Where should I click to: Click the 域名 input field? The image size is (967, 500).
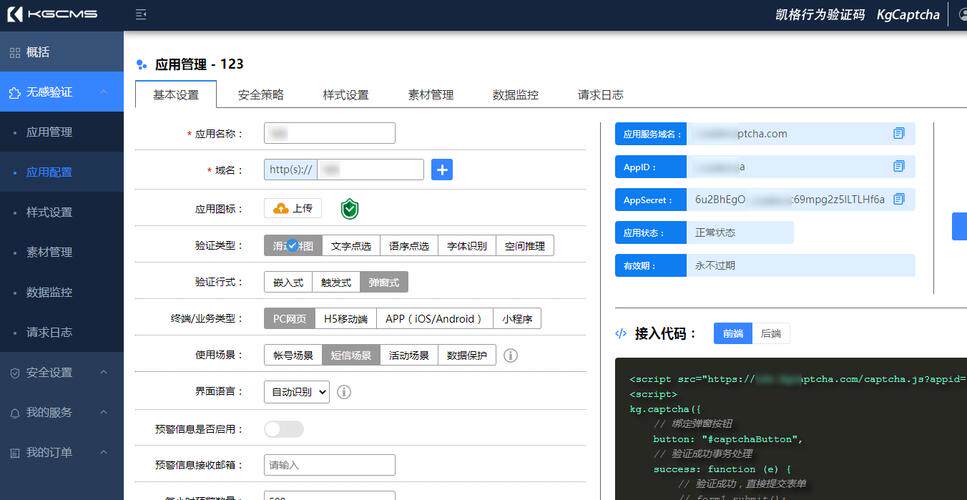coord(370,170)
